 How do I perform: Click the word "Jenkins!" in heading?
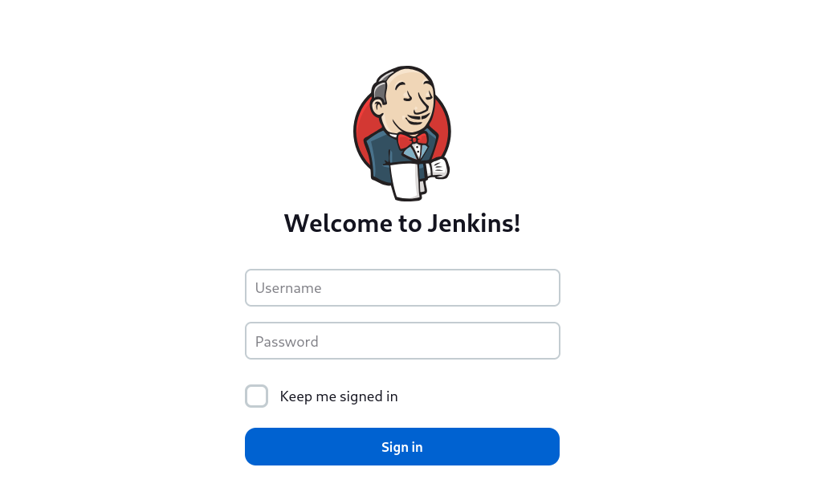474,224
